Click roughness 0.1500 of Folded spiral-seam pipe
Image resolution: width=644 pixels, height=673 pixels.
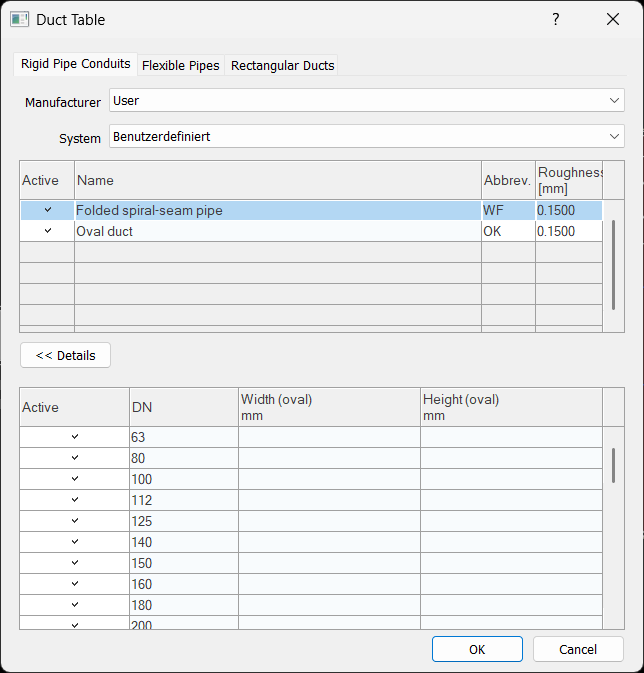[x=569, y=210]
